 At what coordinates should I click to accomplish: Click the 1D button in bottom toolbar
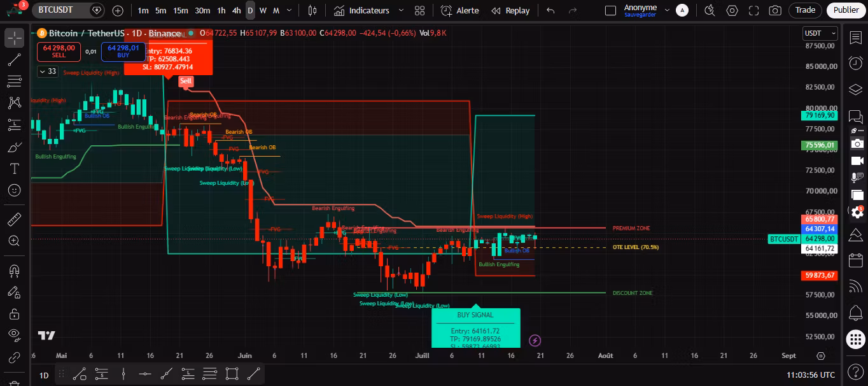tap(44, 375)
